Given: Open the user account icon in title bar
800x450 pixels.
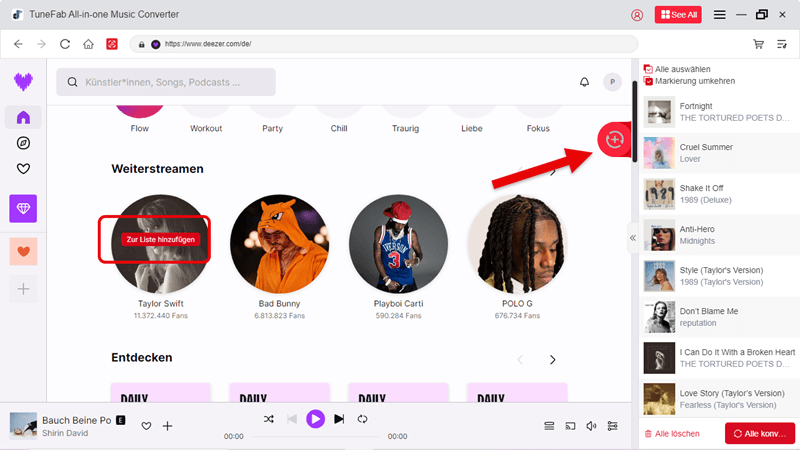Looking at the screenshot, I should pos(637,15).
